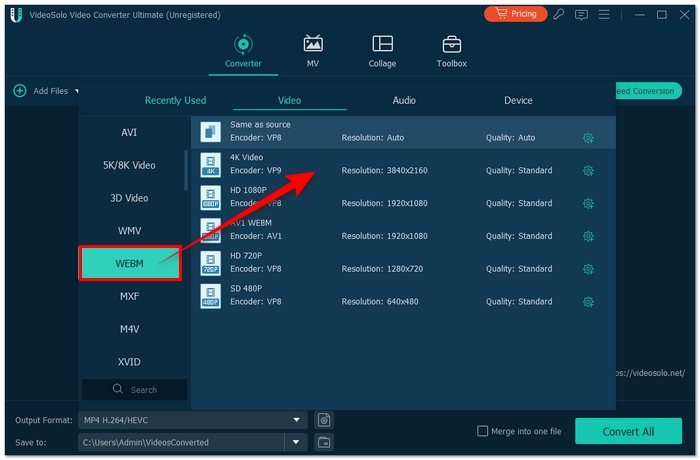Click the Add Files plus icon

pyautogui.click(x=20, y=91)
